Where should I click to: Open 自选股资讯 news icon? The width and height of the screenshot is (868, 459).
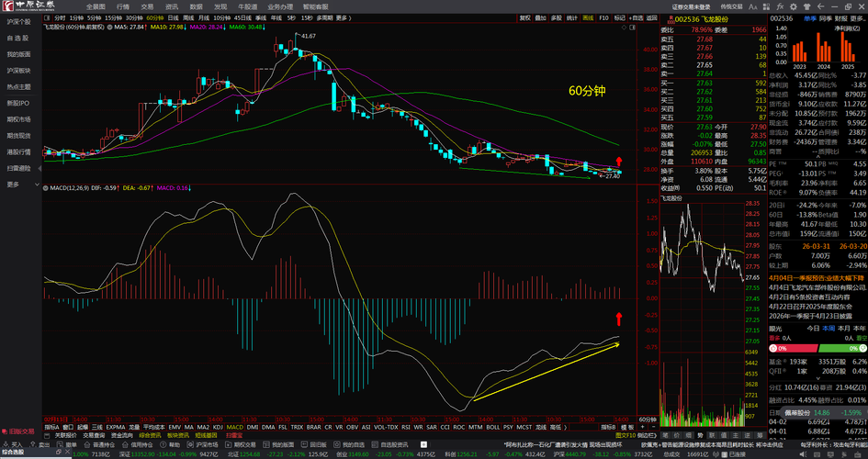pos(375,444)
